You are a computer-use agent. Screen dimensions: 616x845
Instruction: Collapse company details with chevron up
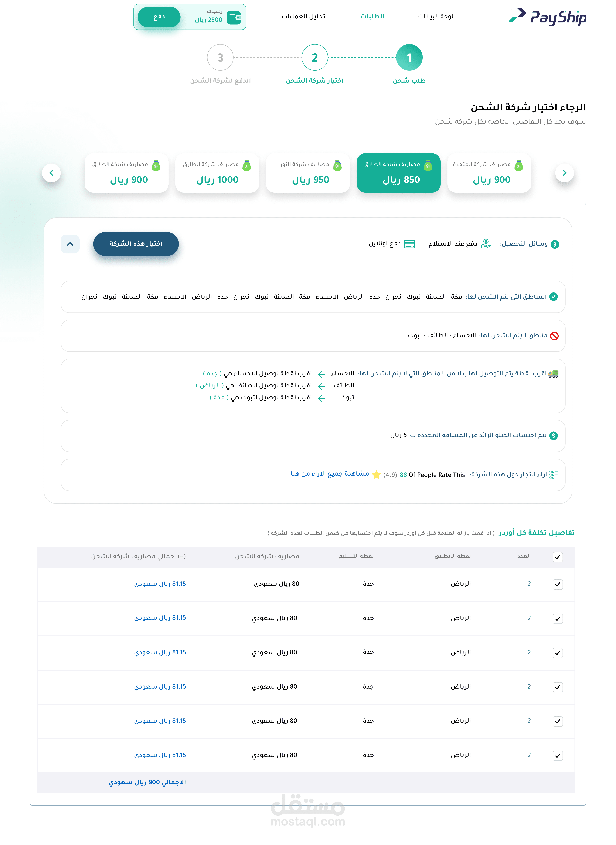click(x=70, y=244)
